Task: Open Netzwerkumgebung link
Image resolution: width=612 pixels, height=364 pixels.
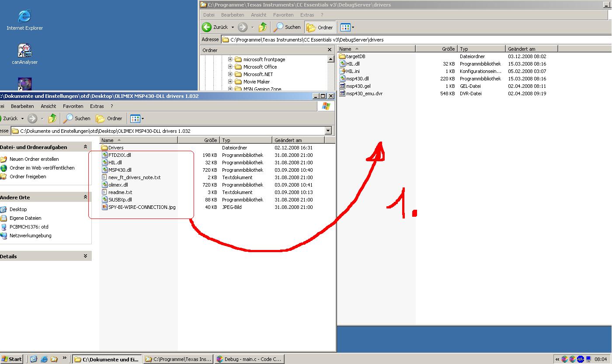Action: point(31,236)
